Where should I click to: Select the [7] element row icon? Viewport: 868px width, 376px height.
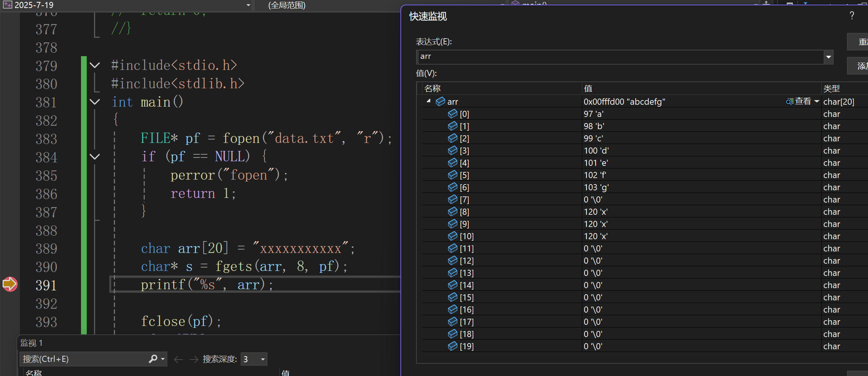click(x=453, y=199)
